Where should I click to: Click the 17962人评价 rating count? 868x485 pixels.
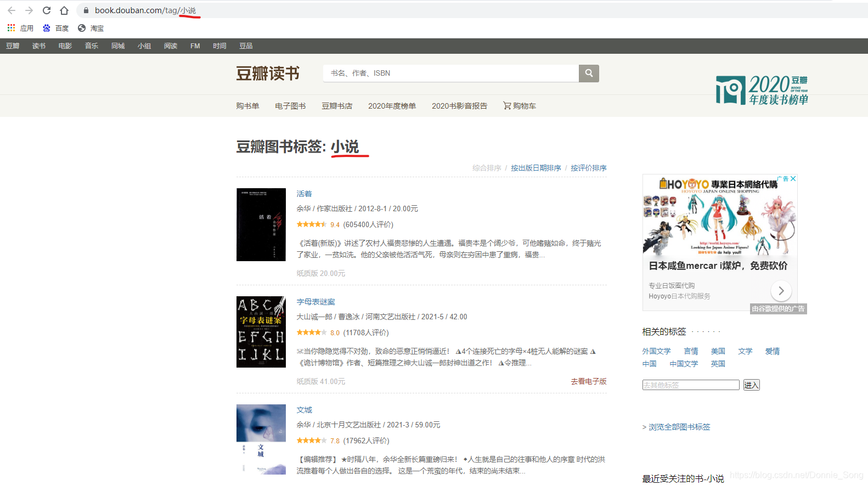coord(366,441)
